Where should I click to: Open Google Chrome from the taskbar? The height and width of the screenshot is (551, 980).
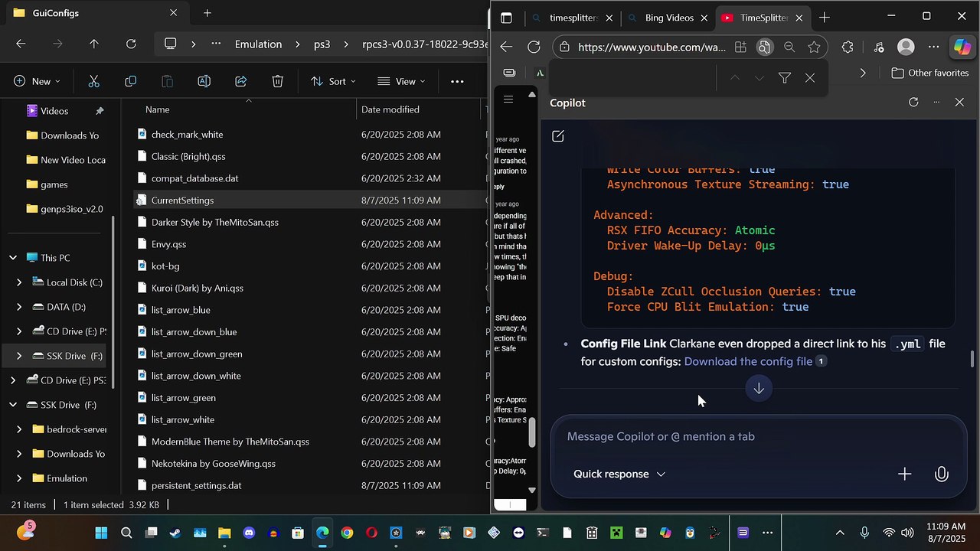(x=347, y=533)
